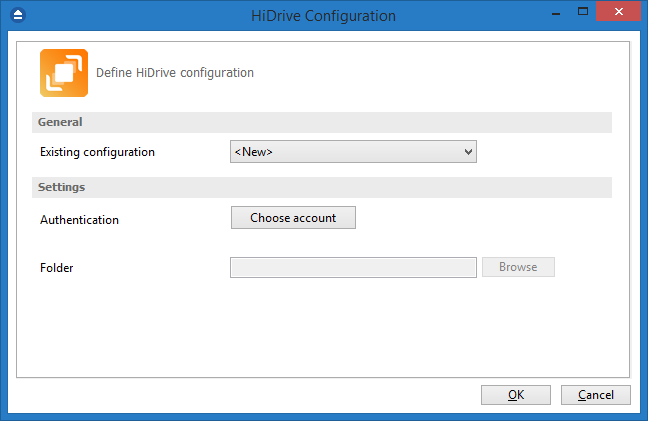
Task: Expand configuration list via the chevron arrow
Action: (x=468, y=152)
